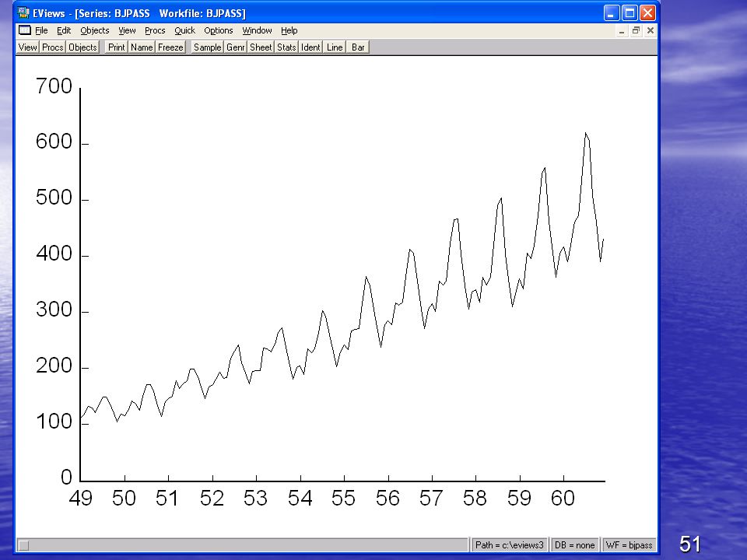Viewport: 747px width, 560px height.
Task: Click the title bar text Series: BJPASS
Action: point(114,13)
